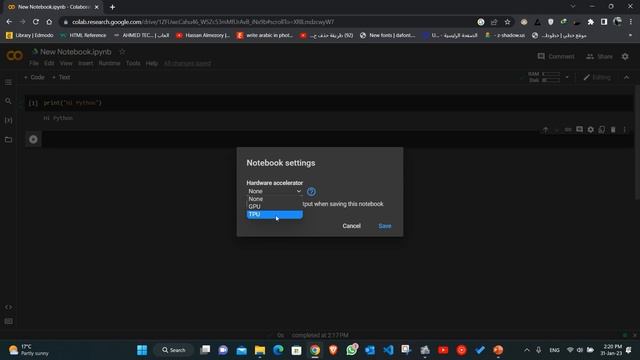Click the New Notebook.ipynb title
The image size is (640, 360).
click(x=76, y=52)
